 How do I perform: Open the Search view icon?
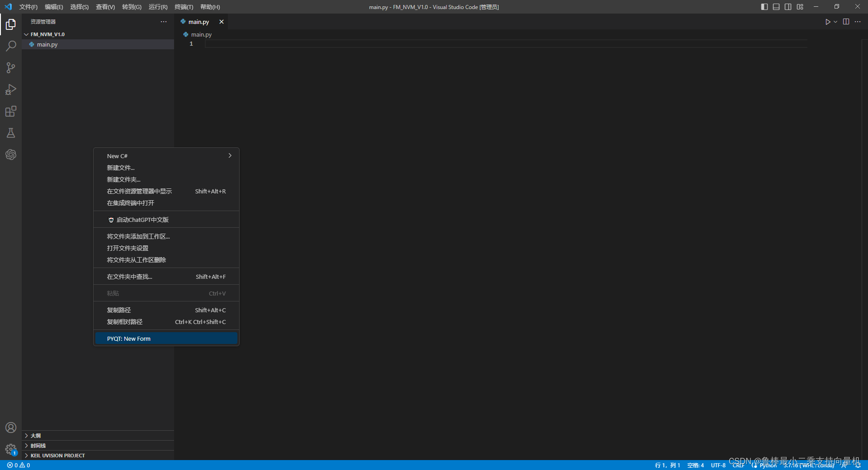pyautogui.click(x=11, y=46)
